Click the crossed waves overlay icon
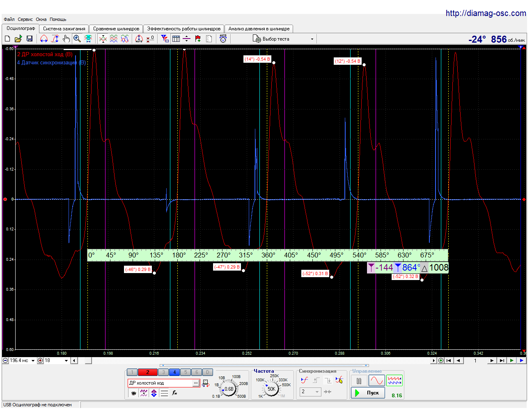Viewport: 532px width, 410px height. [103, 39]
